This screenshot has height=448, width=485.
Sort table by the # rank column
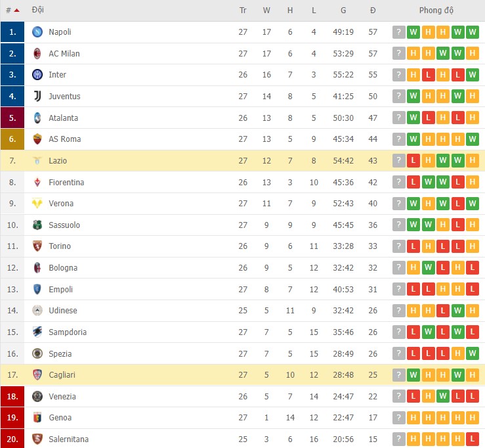click(x=9, y=11)
